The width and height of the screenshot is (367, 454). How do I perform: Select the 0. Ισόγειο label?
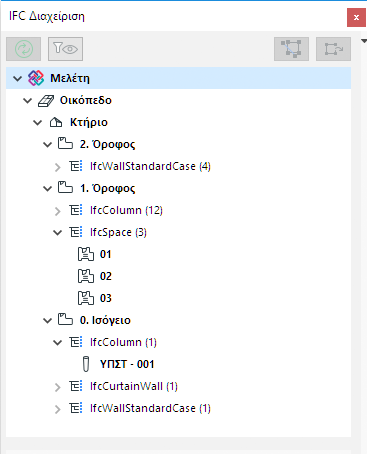[x=105, y=321]
